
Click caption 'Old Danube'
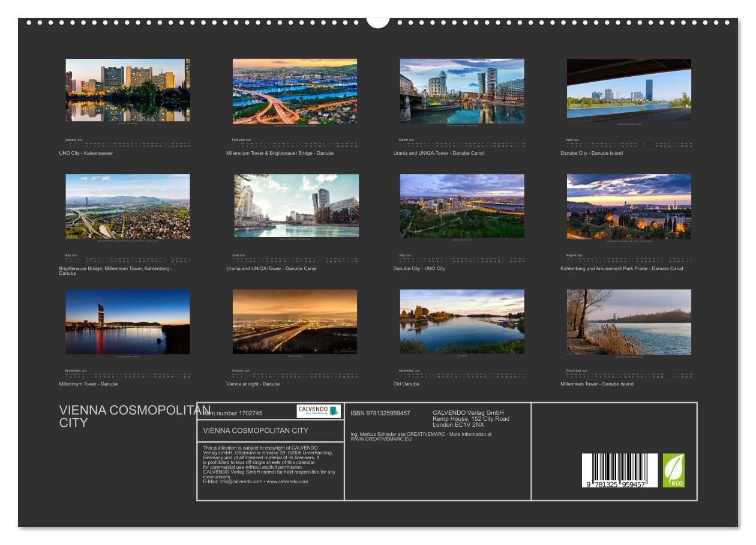[x=406, y=384]
